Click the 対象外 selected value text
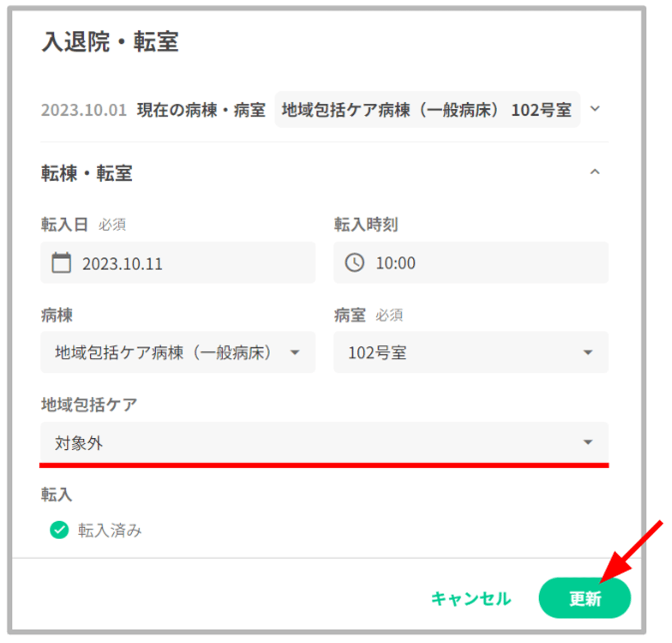This screenshot has width=672, height=643. click(x=79, y=443)
